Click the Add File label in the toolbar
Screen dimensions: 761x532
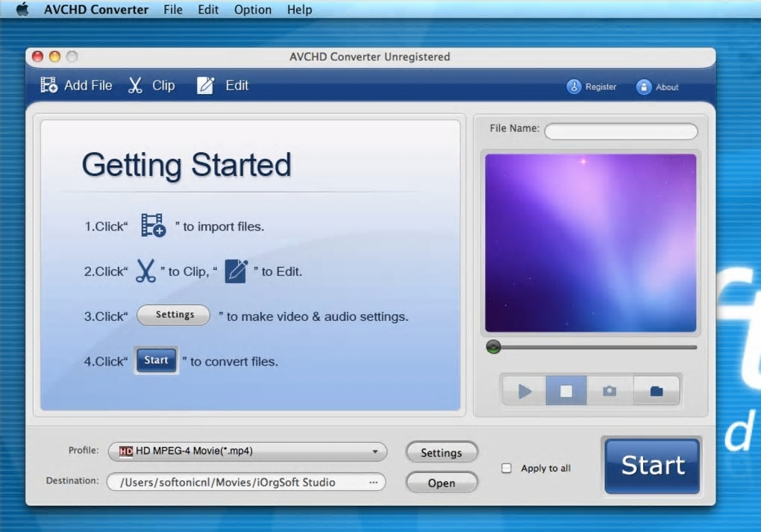pos(88,85)
